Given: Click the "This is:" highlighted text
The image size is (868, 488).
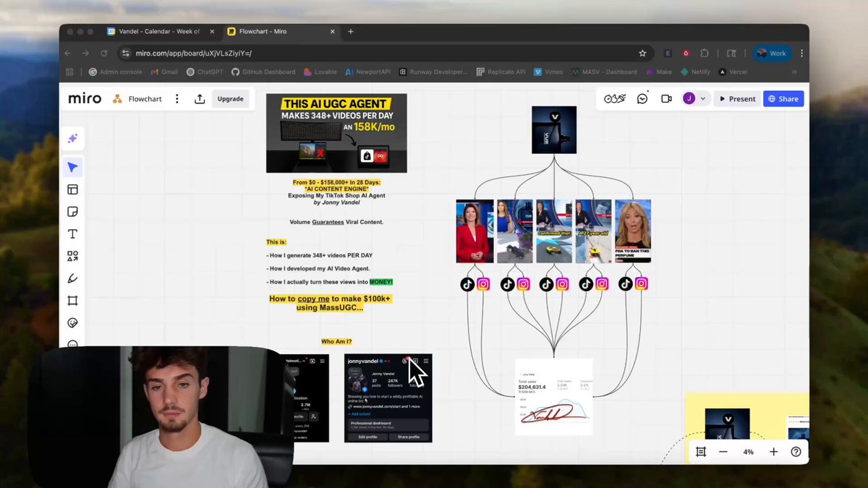Looking at the screenshot, I should [276, 242].
